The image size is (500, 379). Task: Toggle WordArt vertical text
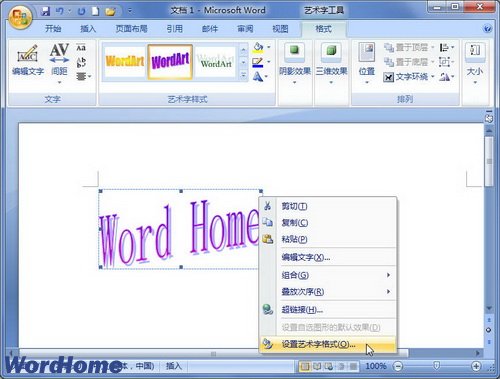[x=81, y=62]
